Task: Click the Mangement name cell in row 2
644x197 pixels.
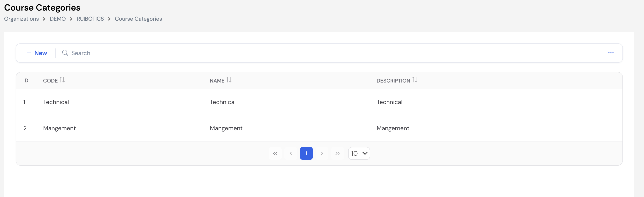Action: point(226,128)
